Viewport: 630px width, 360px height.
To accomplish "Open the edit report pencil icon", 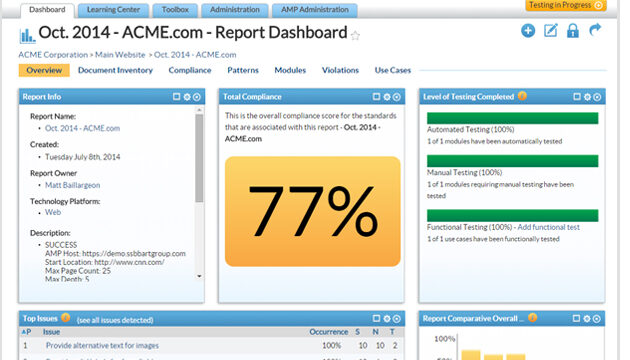I will [550, 31].
